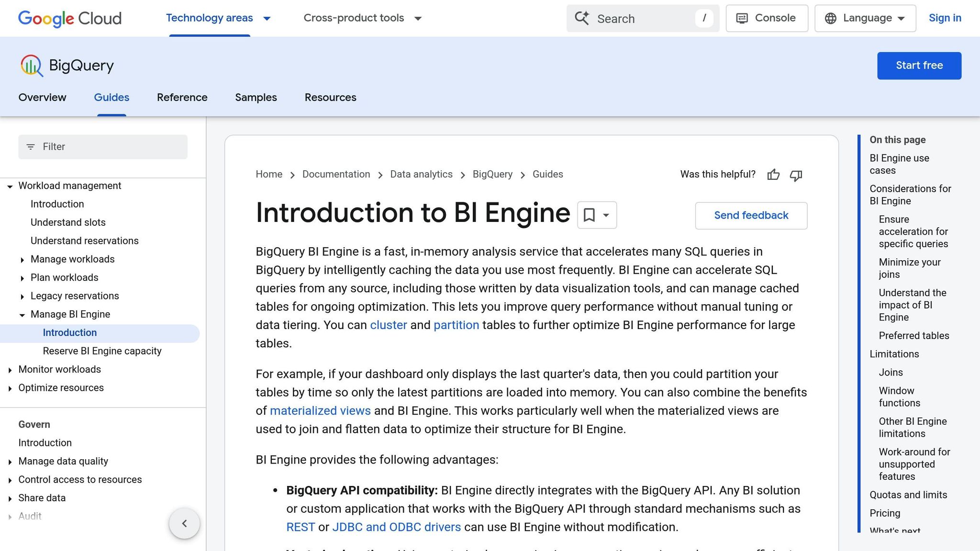Click the globe Language icon
The width and height of the screenshot is (980, 551).
[x=830, y=18]
